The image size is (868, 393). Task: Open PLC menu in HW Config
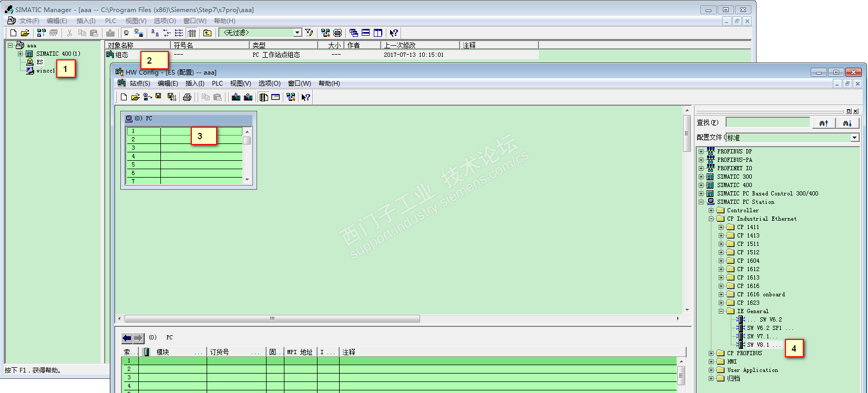tap(218, 83)
